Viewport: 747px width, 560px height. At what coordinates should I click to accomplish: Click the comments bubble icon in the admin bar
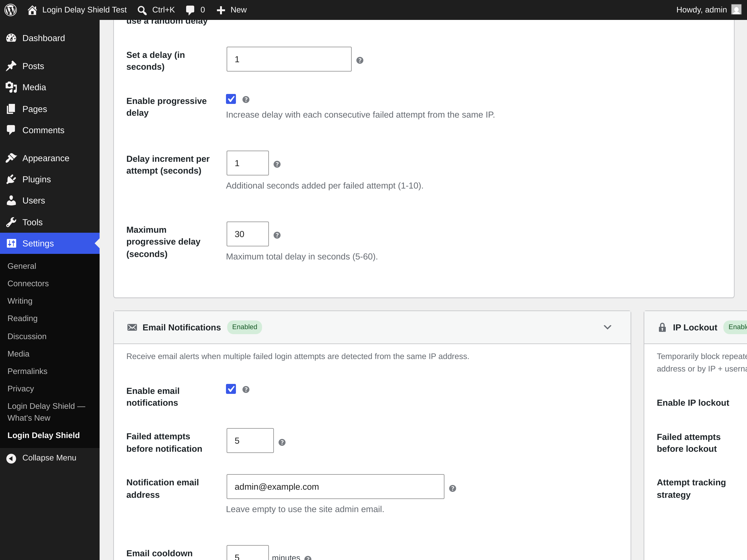click(190, 10)
